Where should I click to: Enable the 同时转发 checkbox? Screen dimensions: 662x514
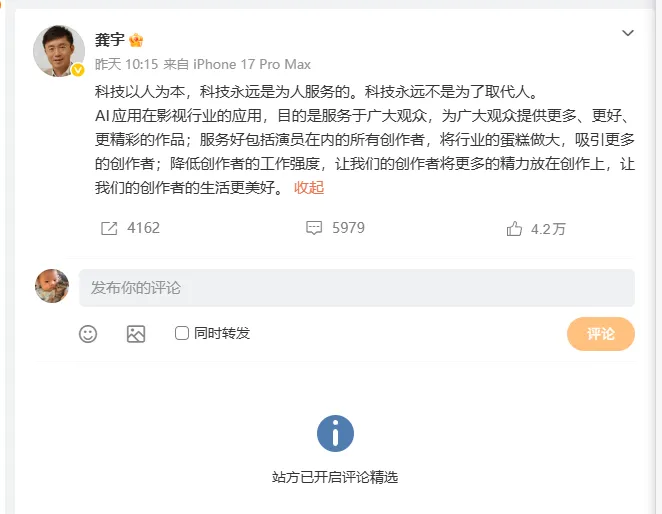pos(182,333)
